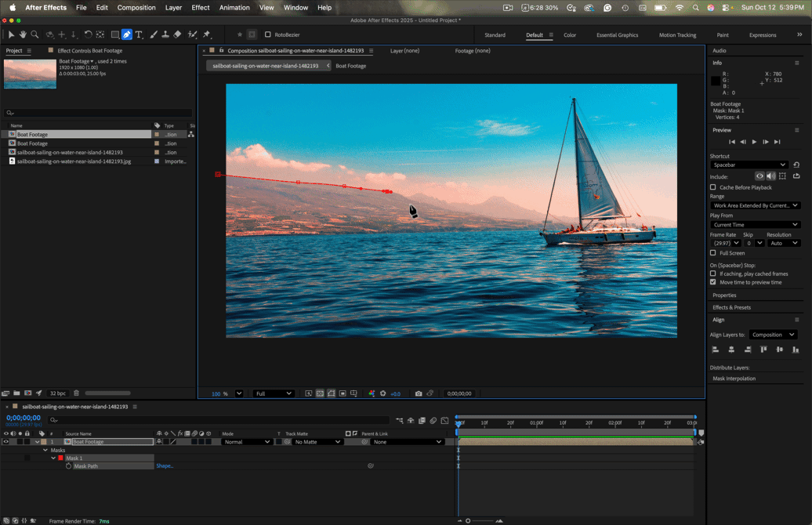Open the Track Matte No Matte dropdown

[x=317, y=442]
